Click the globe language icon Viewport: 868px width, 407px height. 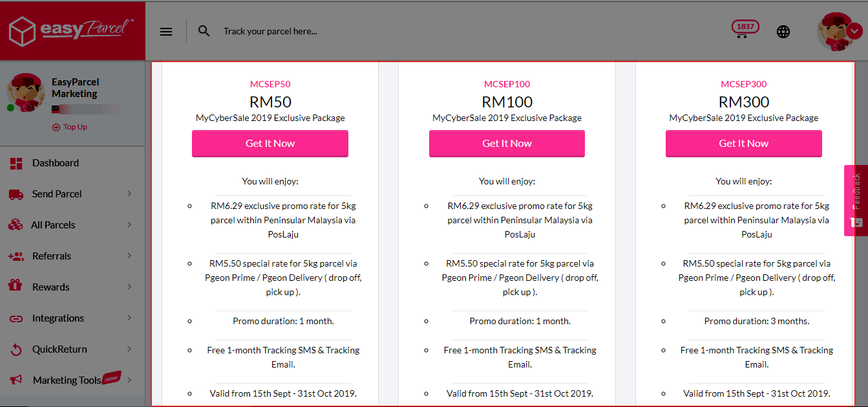[x=783, y=31]
